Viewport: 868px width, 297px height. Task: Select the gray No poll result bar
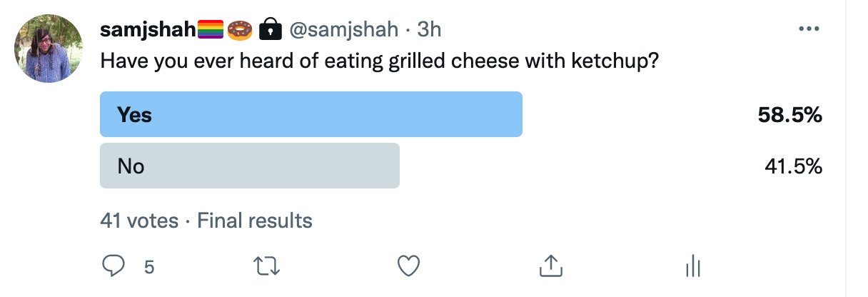pos(249,166)
